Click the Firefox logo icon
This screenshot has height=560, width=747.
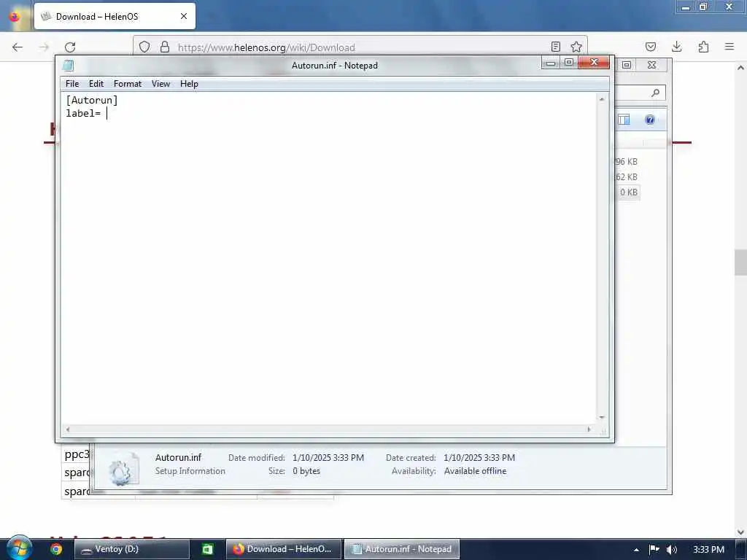(15, 17)
